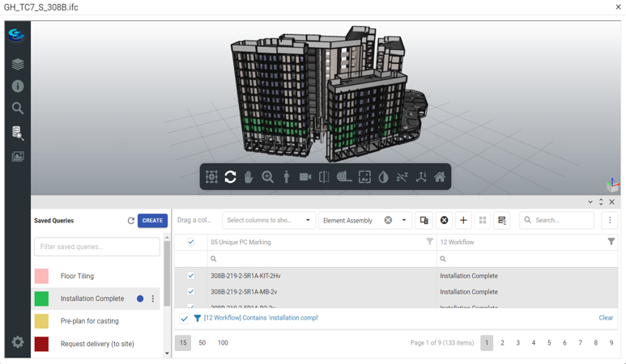Clear the Element Assembly selection
626x364 pixels.
click(x=388, y=220)
